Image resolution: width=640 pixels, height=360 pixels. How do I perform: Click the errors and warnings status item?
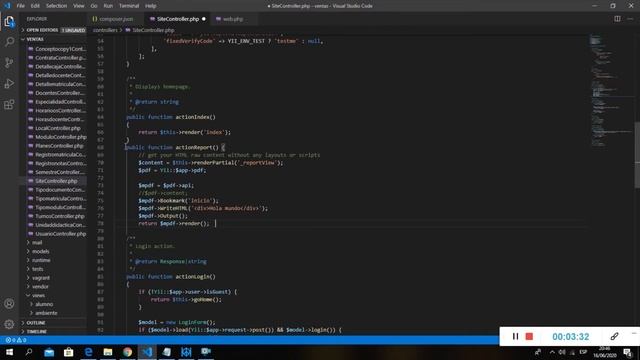coord(16,340)
